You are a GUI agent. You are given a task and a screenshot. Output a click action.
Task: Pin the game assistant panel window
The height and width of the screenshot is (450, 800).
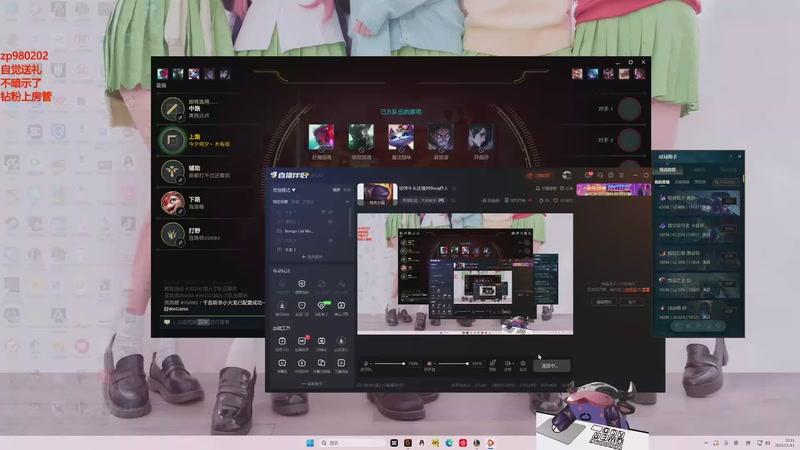pyautogui.click(x=731, y=157)
